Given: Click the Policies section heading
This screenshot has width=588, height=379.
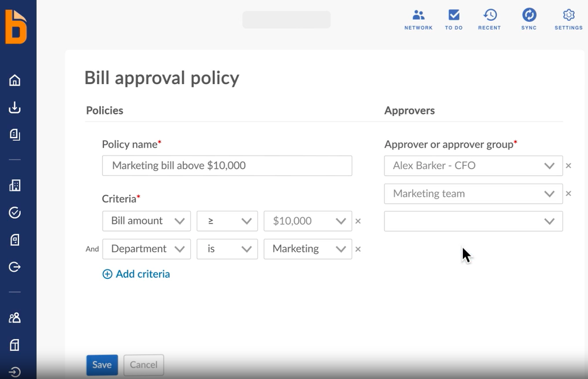Looking at the screenshot, I should (x=104, y=111).
